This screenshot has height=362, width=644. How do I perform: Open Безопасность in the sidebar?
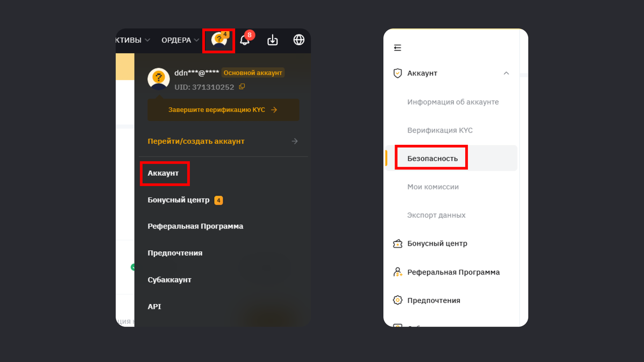coord(433,158)
